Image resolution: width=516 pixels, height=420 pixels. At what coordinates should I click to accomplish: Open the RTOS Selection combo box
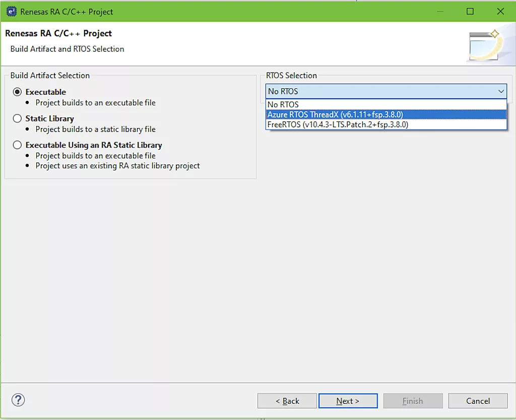(x=383, y=91)
